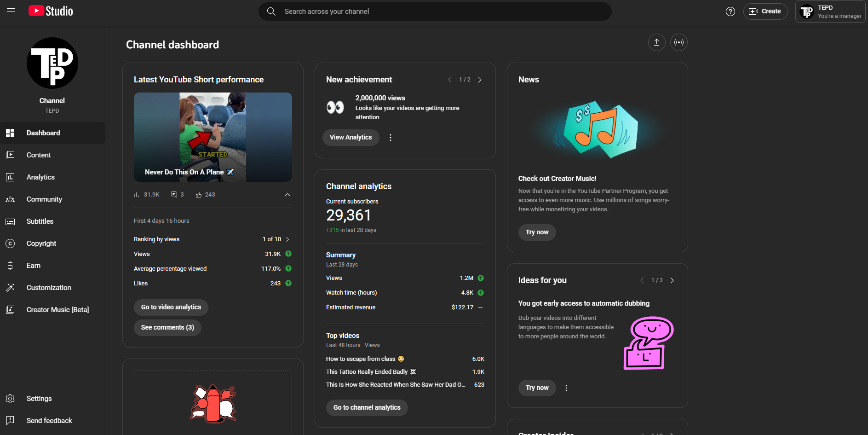The height and width of the screenshot is (435, 868).
Task: Go to next Ideas for you card
Action: tap(672, 280)
